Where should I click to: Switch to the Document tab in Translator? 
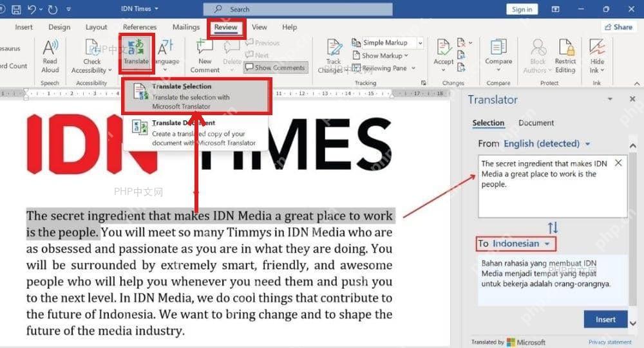point(536,123)
